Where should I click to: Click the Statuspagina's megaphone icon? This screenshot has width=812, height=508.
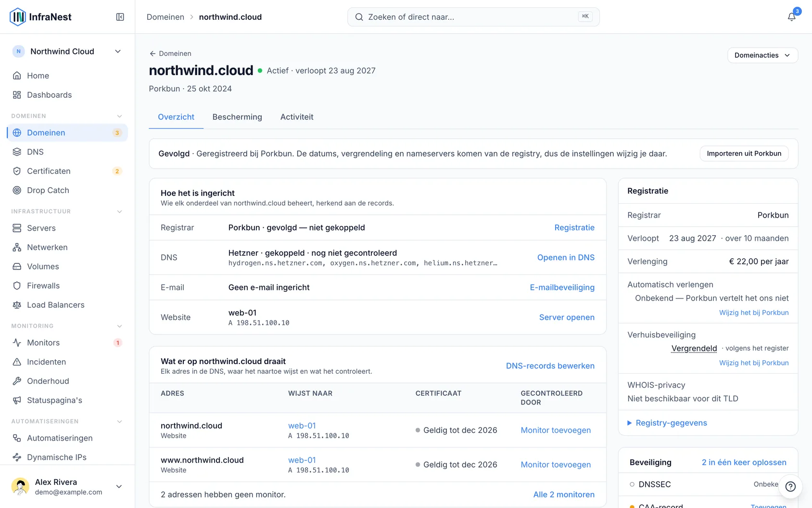(x=17, y=401)
